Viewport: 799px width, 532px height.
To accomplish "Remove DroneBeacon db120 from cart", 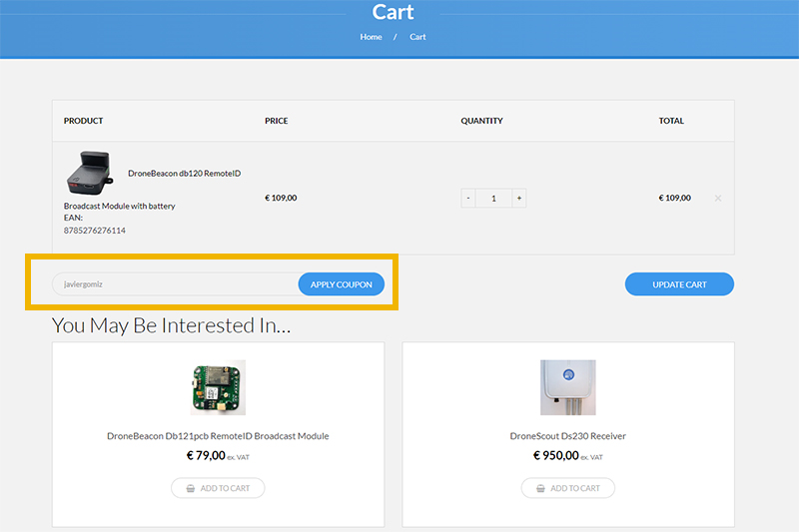I will [718, 199].
